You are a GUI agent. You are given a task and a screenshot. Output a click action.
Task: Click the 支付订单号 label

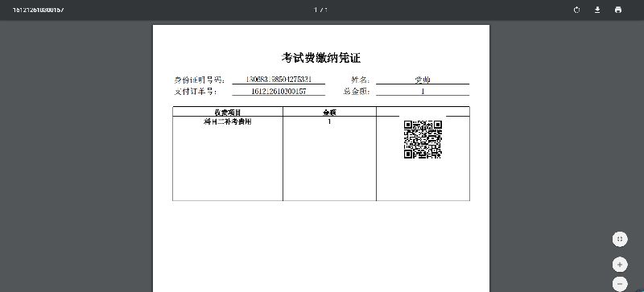pos(195,91)
